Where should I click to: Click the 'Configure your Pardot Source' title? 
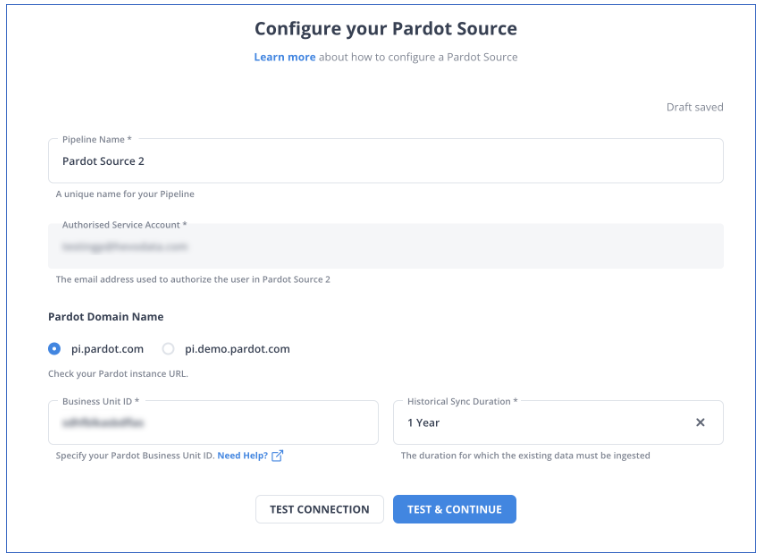pos(385,29)
